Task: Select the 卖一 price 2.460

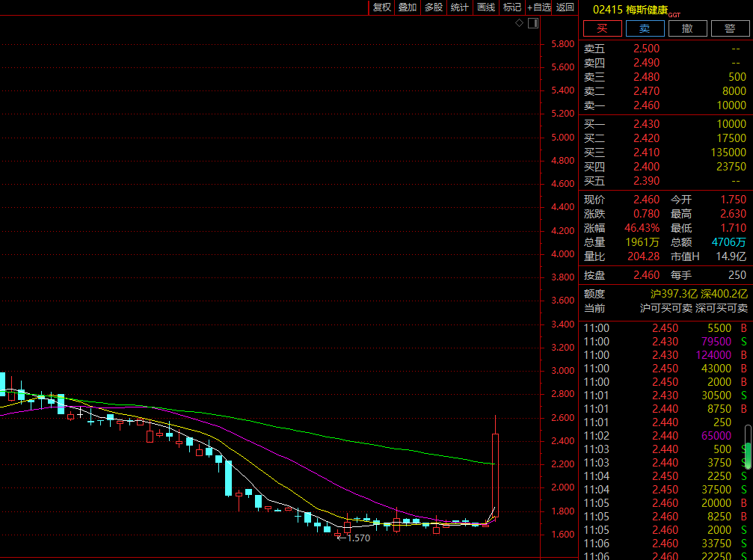Action: coord(646,105)
